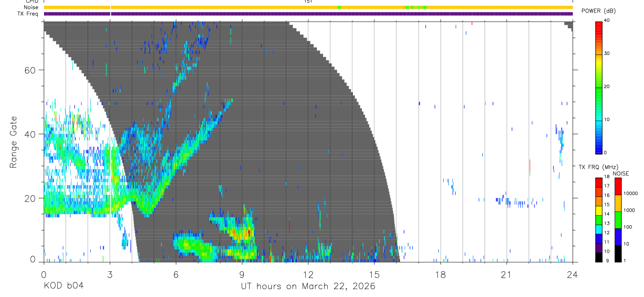
Task: Click the noise legend green swatch between 100 and 1000
Action: click(x=618, y=220)
